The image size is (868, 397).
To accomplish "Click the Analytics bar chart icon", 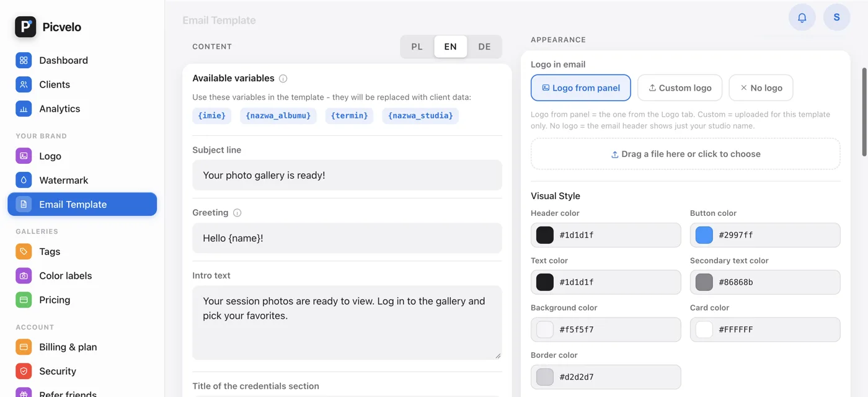I will point(24,109).
